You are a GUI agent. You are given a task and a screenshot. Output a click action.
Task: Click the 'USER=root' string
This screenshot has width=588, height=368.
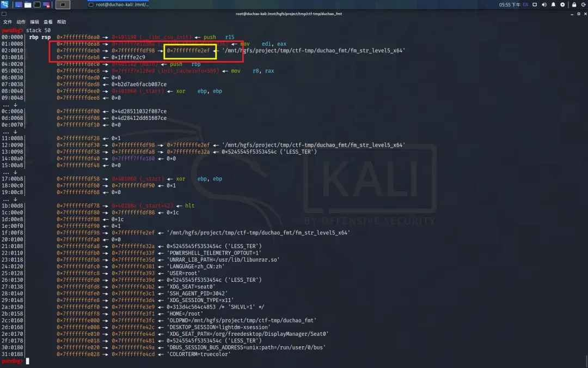[x=183, y=273]
